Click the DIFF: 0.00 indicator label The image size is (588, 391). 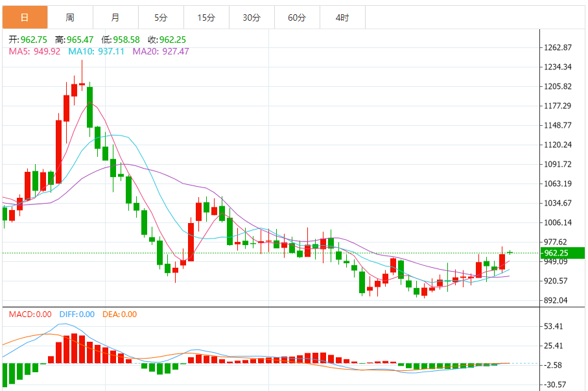[x=77, y=314]
